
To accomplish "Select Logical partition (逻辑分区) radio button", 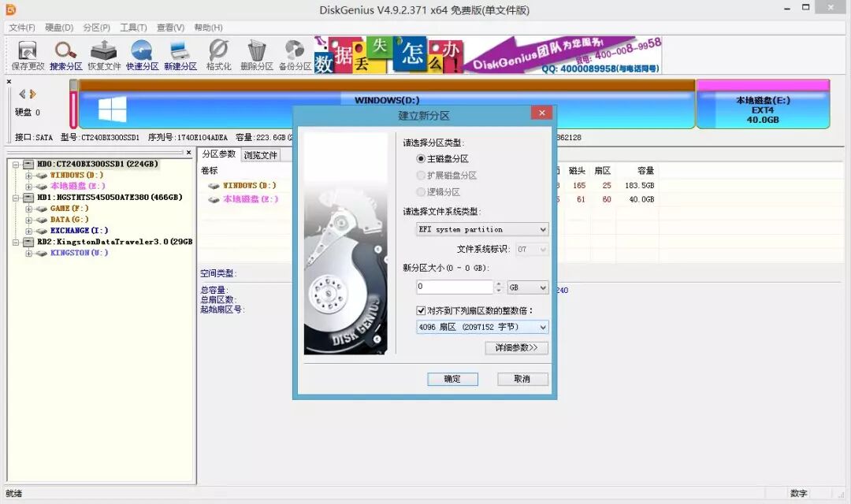I will 421,192.
